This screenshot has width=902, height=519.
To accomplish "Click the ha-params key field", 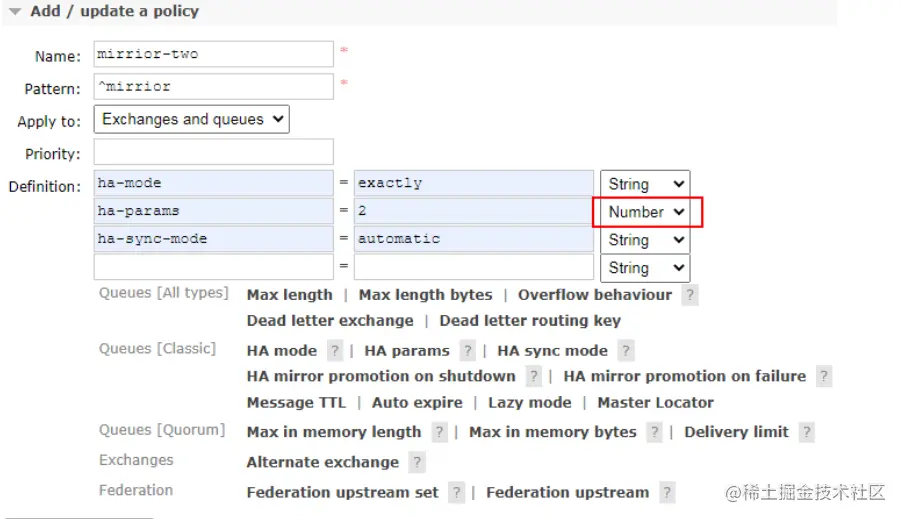I will point(213,211).
